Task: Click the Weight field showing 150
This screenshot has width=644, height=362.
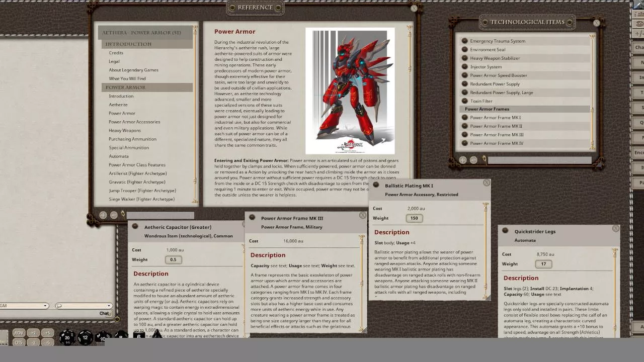Action: pos(414,218)
